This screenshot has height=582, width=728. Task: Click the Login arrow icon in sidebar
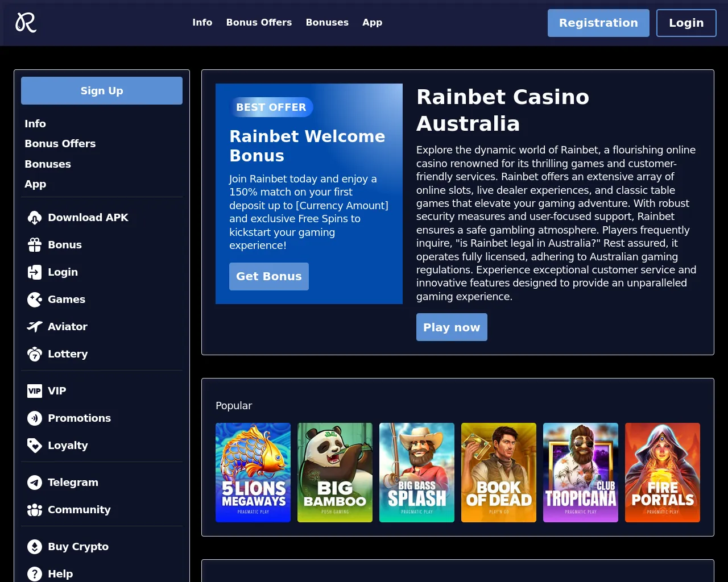(x=35, y=272)
